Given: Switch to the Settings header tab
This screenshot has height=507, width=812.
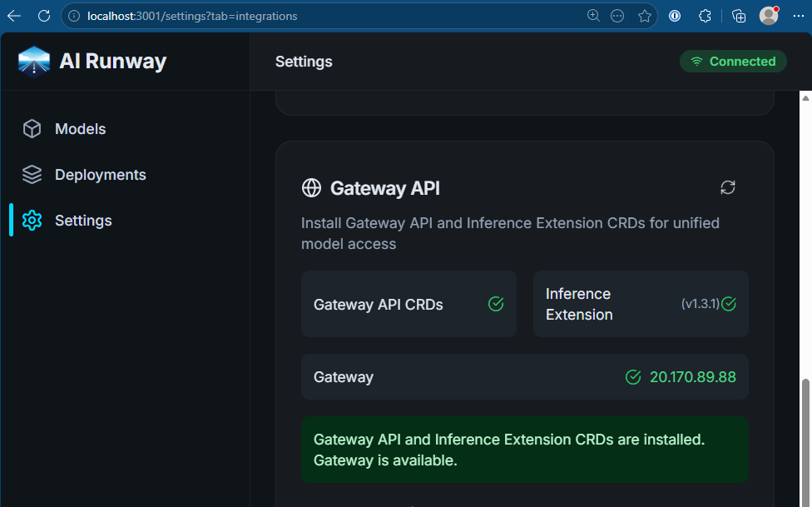Looking at the screenshot, I should pos(303,61).
